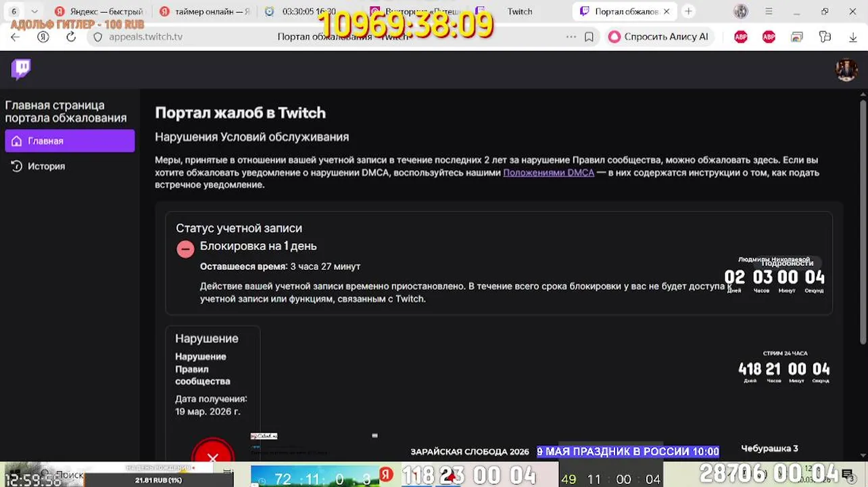Switch to the 'таймер онлайн' tab
This screenshot has height=487, width=868.
tap(205, 11)
